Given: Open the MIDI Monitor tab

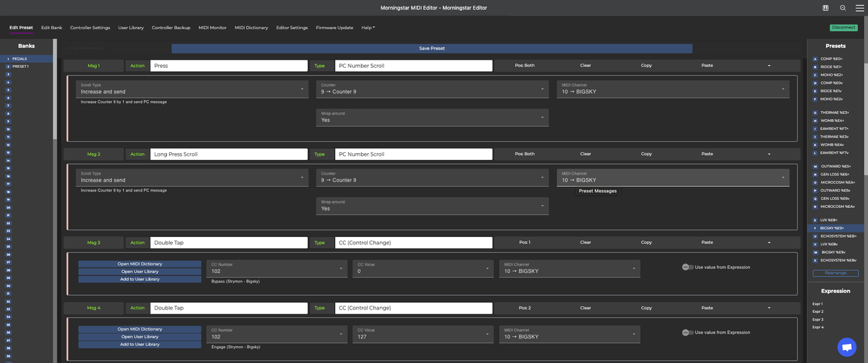Looking at the screenshot, I should [212, 28].
